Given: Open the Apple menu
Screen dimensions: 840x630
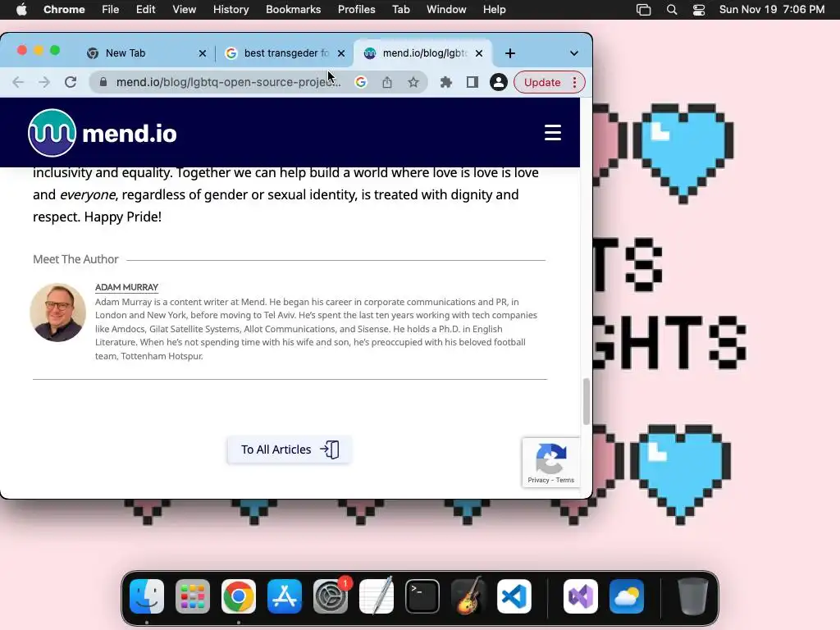Looking at the screenshot, I should 21,10.
